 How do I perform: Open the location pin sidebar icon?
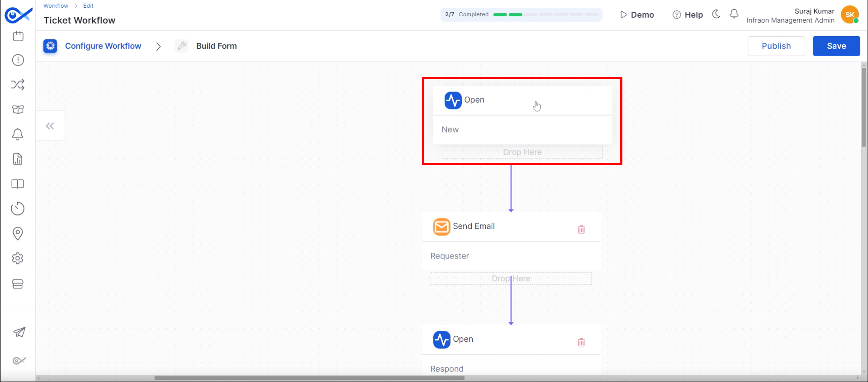(x=18, y=233)
